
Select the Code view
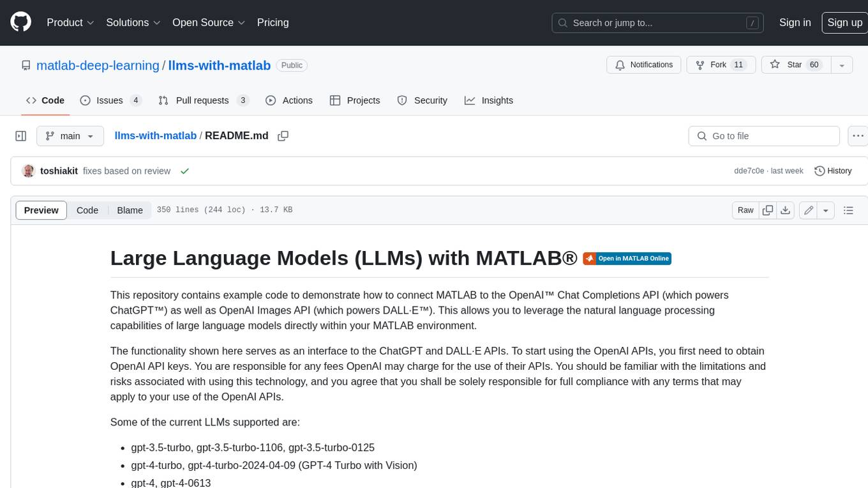click(87, 210)
